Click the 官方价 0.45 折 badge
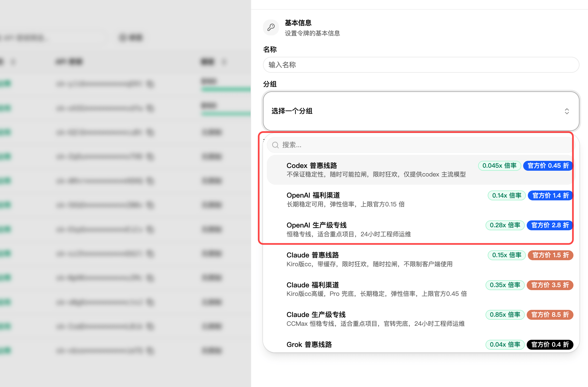Image resolution: width=588 pixels, height=387 pixels. [x=548, y=166]
